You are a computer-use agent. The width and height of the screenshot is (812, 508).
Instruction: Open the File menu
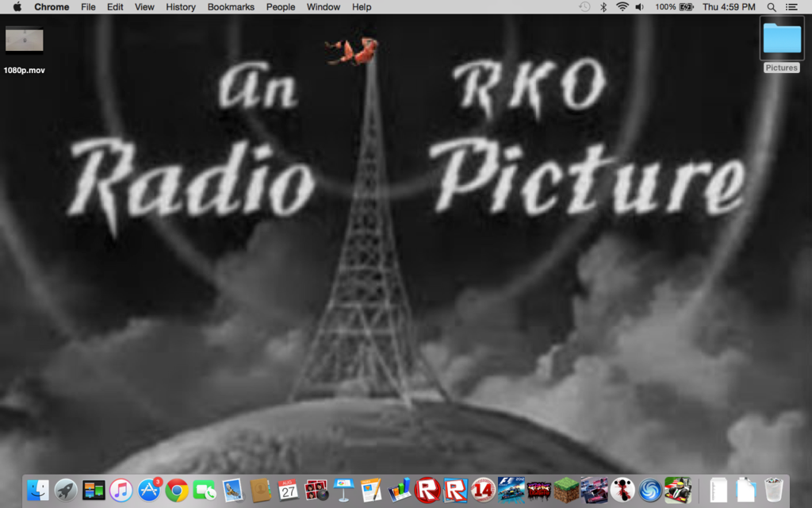88,6
